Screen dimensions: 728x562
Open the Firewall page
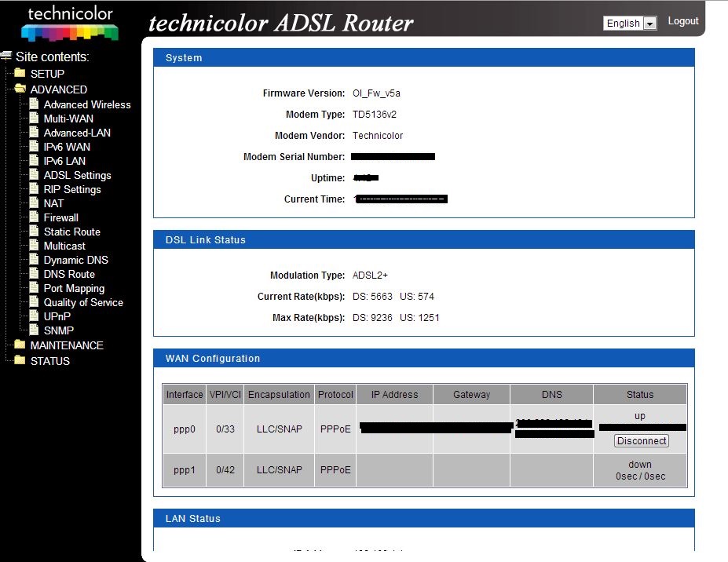[60, 217]
